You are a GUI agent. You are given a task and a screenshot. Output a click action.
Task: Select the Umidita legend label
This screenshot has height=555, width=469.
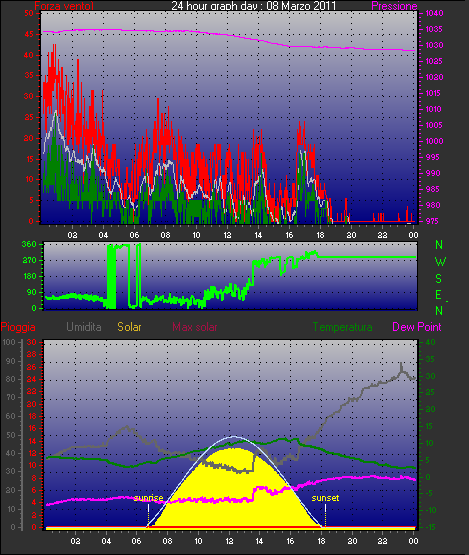pyautogui.click(x=84, y=327)
